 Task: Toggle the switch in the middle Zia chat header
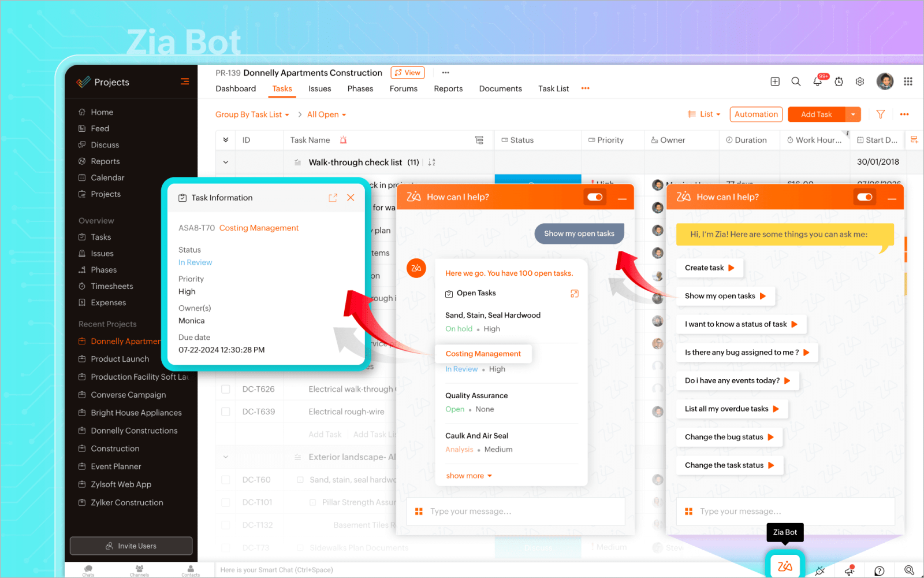coord(595,197)
